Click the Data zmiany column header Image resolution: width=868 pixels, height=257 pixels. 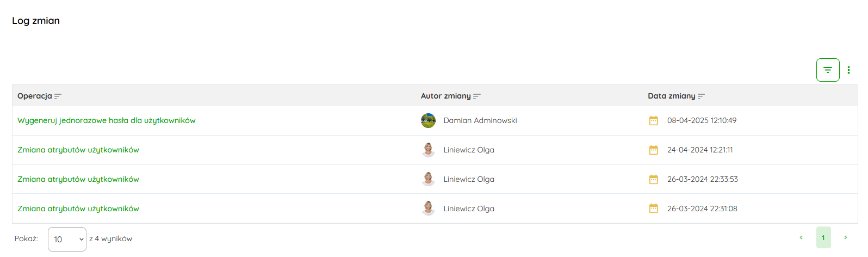[671, 96]
